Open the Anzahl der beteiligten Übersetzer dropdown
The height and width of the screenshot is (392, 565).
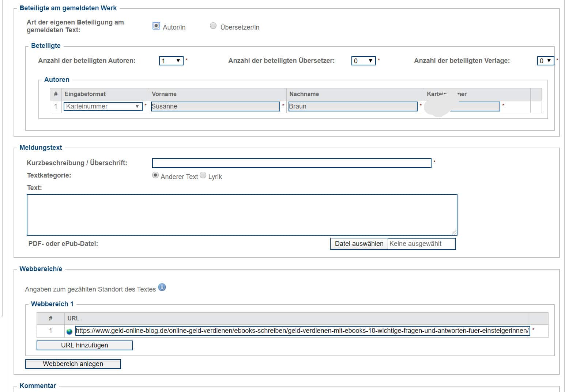363,61
